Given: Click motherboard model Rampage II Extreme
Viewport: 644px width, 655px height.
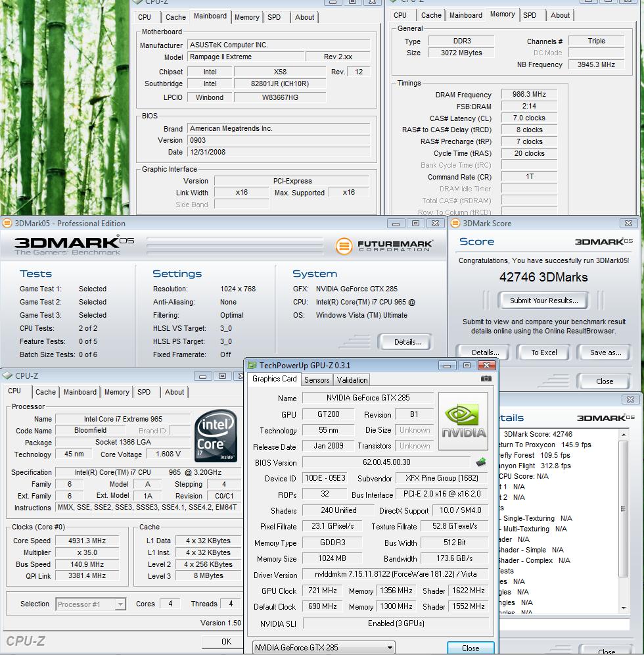Looking at the screenshot, I should (245, 57).
